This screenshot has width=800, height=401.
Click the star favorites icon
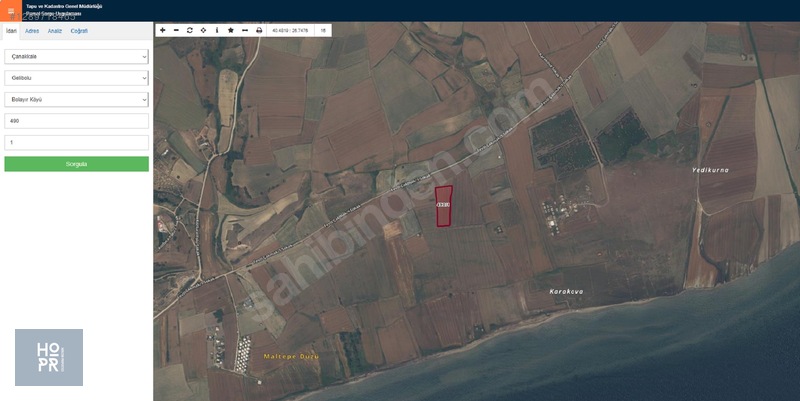[231, 31]
